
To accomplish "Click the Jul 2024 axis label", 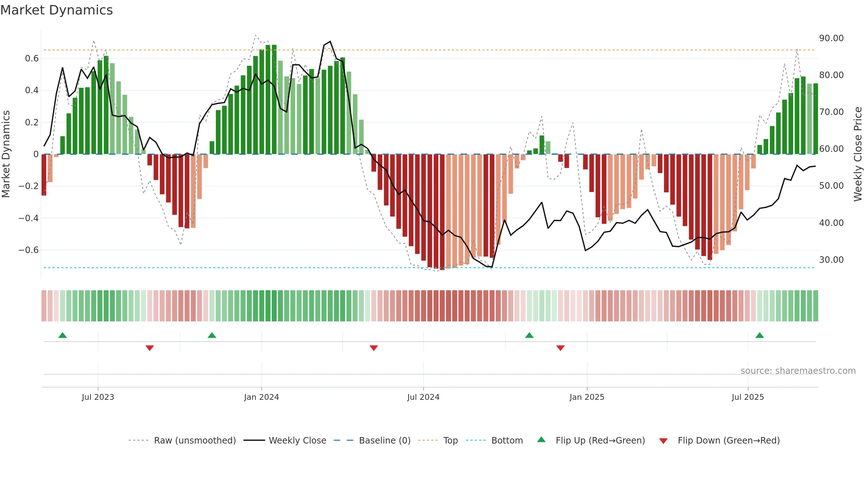I will 424,397.
